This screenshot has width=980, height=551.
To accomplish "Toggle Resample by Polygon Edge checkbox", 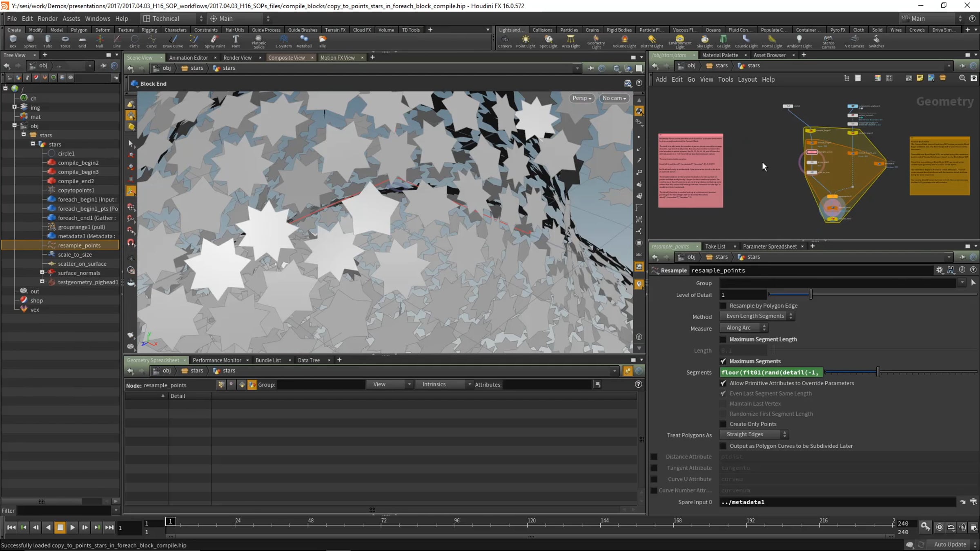I will (x=723, y=306).
